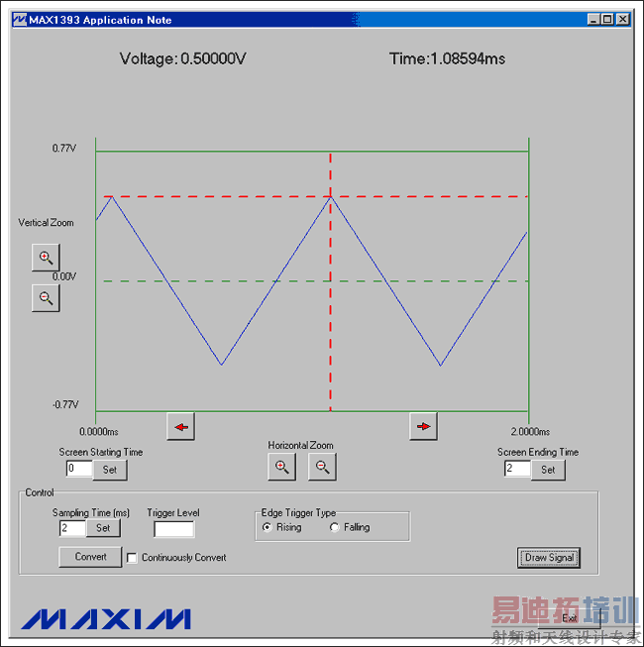Click the vertical zoom out magnifier
The height and width of the screenshot is (647, 644).
(46, 298)
